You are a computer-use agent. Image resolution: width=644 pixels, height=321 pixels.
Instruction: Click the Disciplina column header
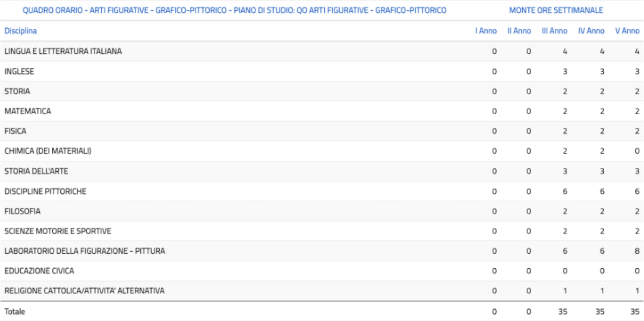click(x=20, y=31)
